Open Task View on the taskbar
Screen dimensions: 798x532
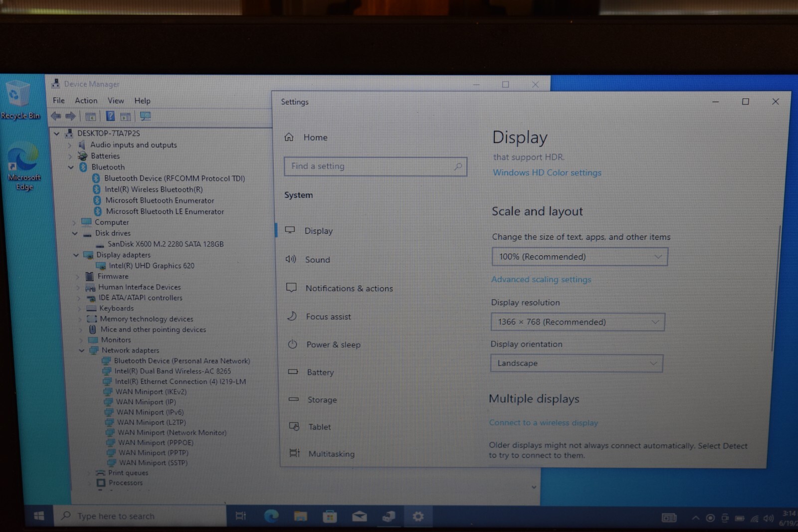240,516
